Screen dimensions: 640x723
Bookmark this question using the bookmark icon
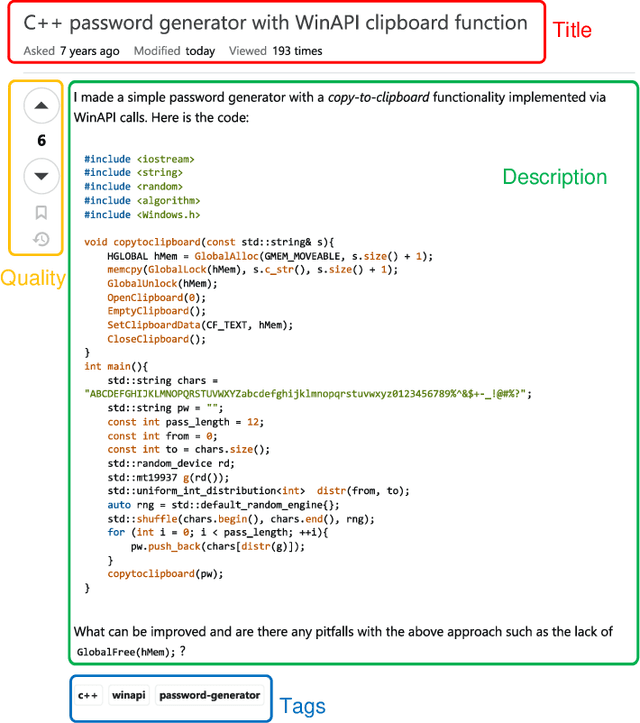click(x=41, y=212)
